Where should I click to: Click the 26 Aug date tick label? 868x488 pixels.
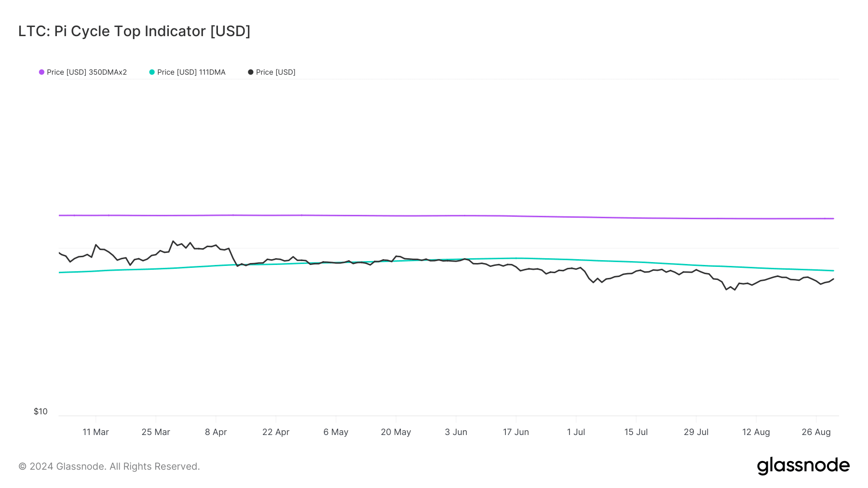tap(816, 432)
